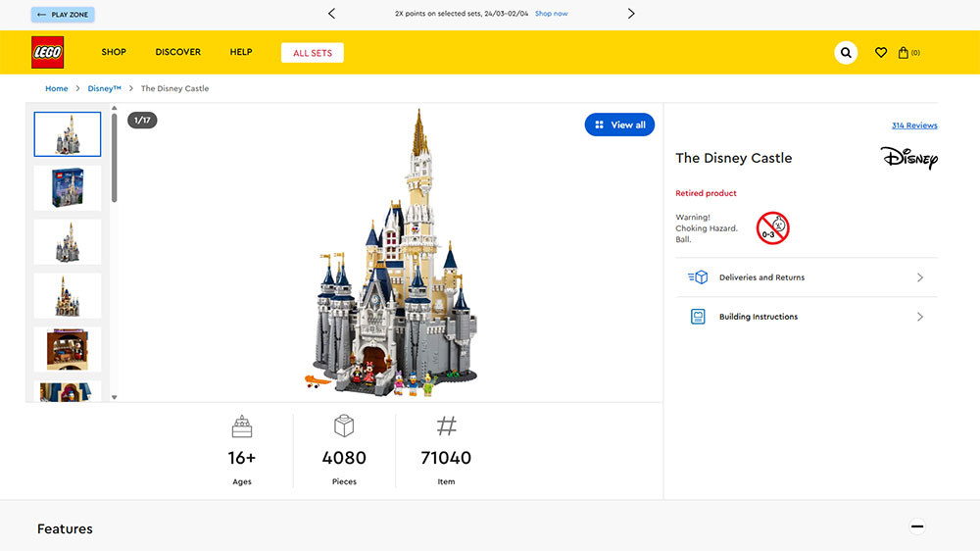Expand Building Instructions chevron
The image size is (980, 551).
click(x=920, y=317)
